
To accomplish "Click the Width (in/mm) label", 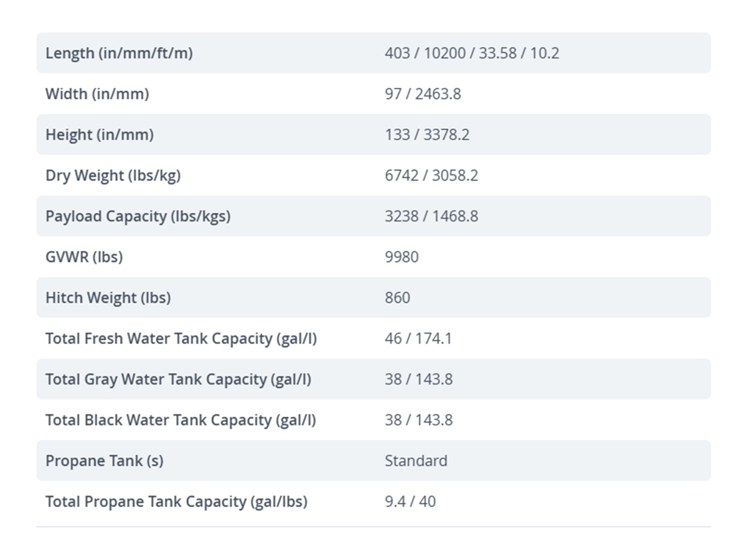I will (x=97, y=94).
